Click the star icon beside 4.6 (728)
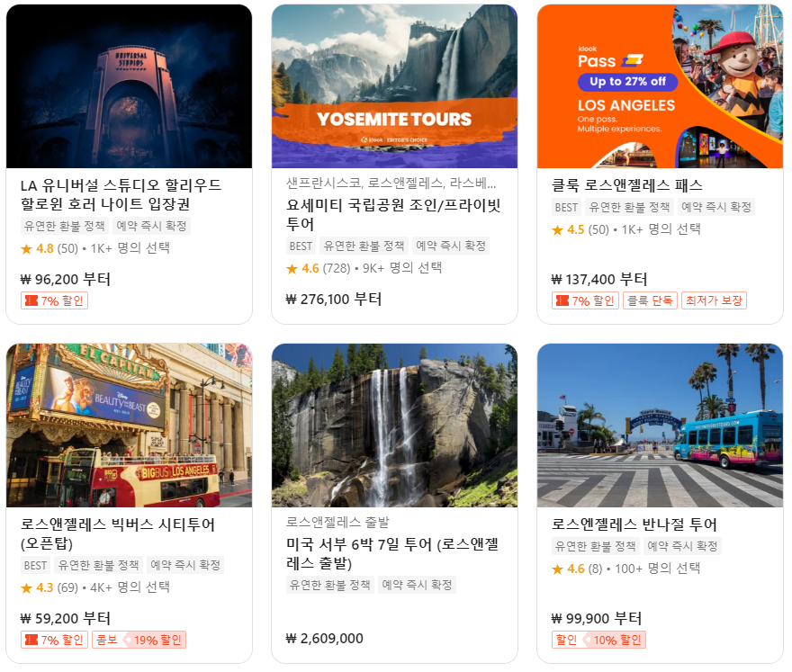The height and width of the screenshot is (672, 792). (292, 269)
